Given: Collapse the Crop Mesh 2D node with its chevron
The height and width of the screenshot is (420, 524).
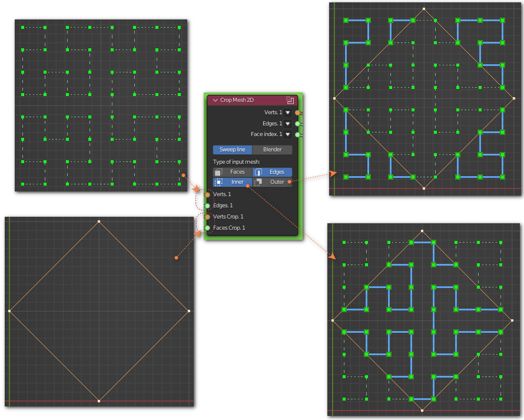Looking at the screenshot, I should [x=215, y=100].
